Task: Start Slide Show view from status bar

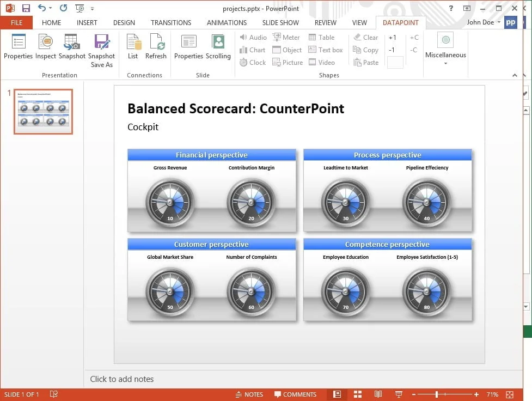Action: (x=399, y=394)
